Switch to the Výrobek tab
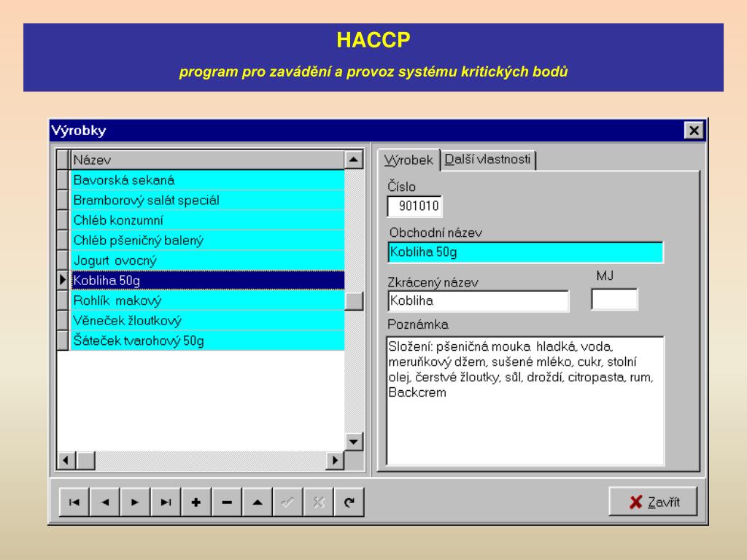747x560 pixels. pos(409,160)
